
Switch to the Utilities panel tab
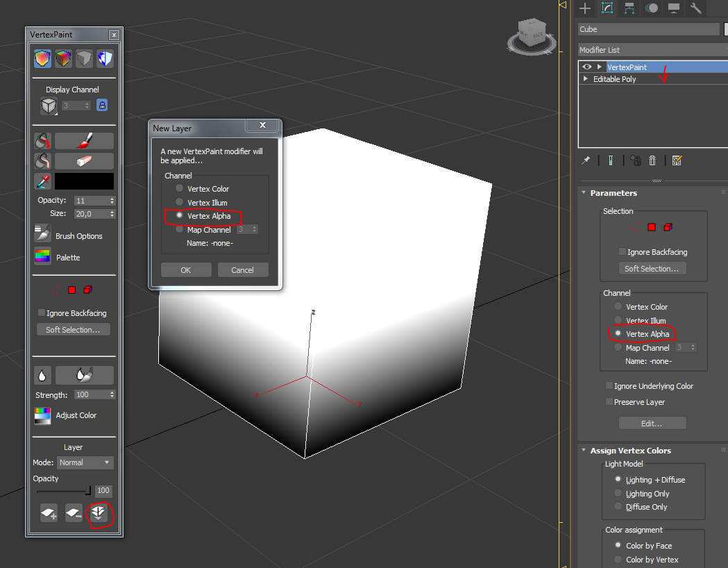(696, 8)
